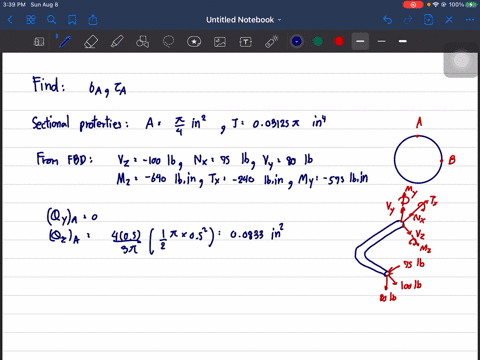Open the page thumbnails grid view
The width and height of the screenshot is (480, 360).
point(31,20)
